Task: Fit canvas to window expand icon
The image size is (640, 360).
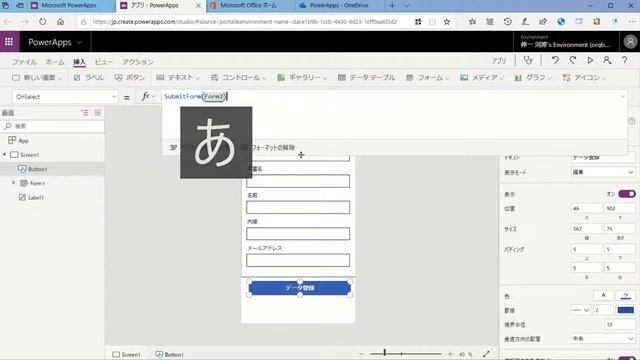Action: coord(486,354)
